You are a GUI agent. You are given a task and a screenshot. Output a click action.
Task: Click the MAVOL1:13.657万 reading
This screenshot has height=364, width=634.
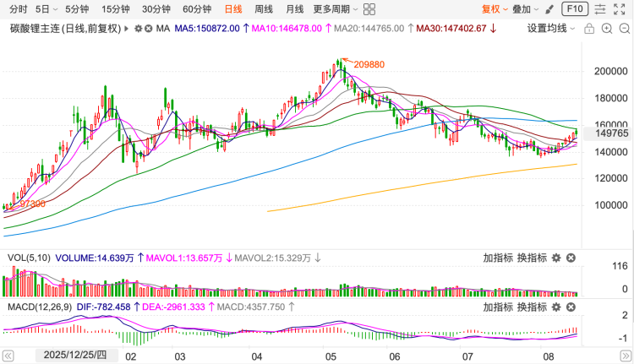coord(184,258)
